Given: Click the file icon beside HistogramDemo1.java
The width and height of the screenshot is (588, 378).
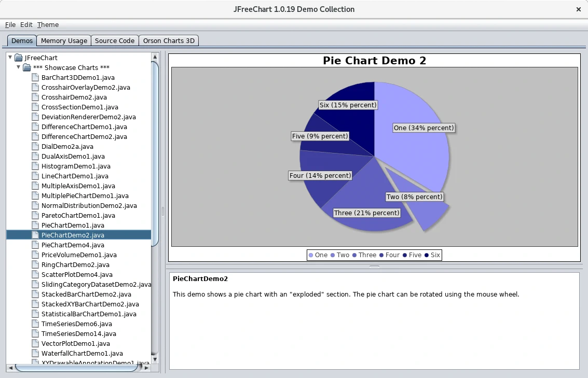Looking at the screenshot, I should pyautogui.click(x=35, y=166).
